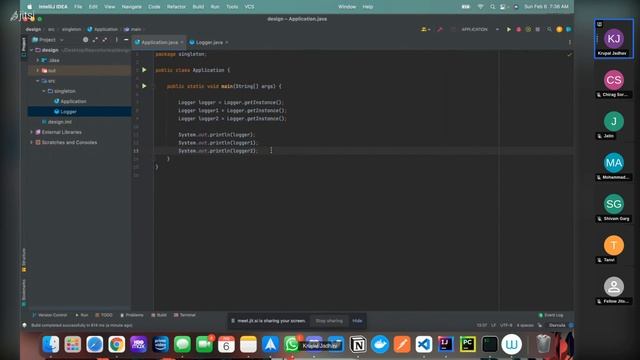Open the Navigate menu
Screen dimensions: 640x360
pos(131,7)
